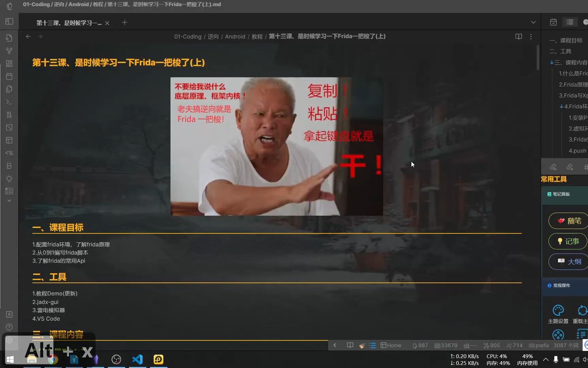The height and width of the screenshot is (368, 588).
Task: Click the table spreadsheet icon in the ribbon
Action: click(x=9, y=191)
